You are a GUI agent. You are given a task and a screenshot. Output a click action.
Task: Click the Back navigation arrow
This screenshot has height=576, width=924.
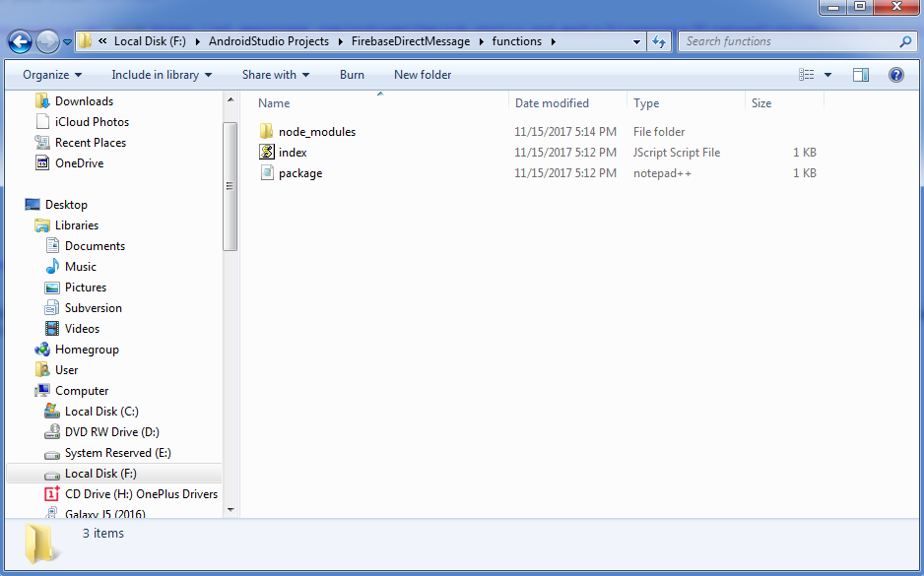(20, 41)
